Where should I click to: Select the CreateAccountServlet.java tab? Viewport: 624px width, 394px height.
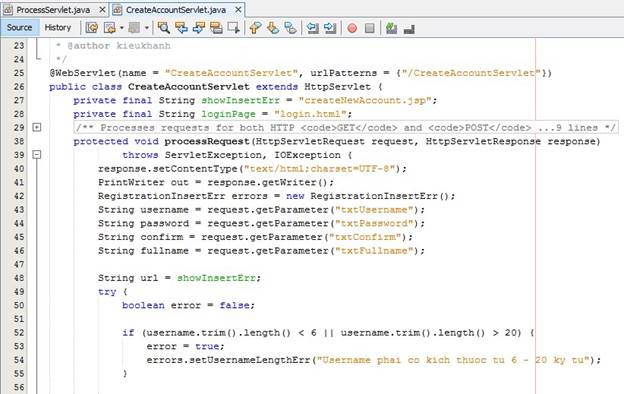point(176,10)
